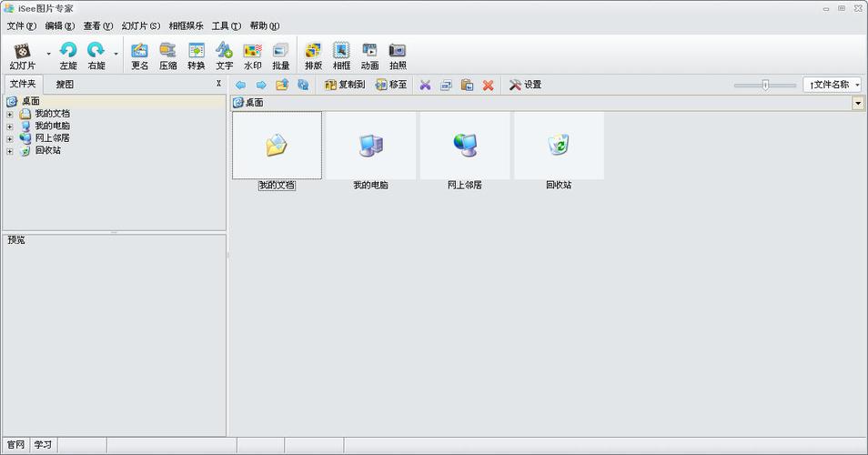The height and width of the screenshot is (455, 868).
Task: Adjust the thumbnail size slider
Action: 765,86
